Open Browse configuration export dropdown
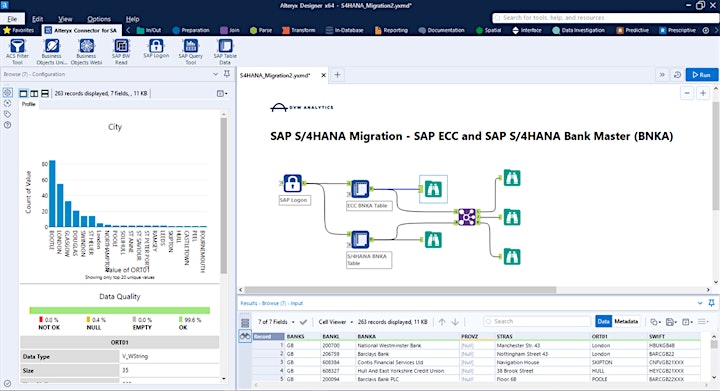The width and height of the screenshot is (720, 391). click(x=222, y=93)
